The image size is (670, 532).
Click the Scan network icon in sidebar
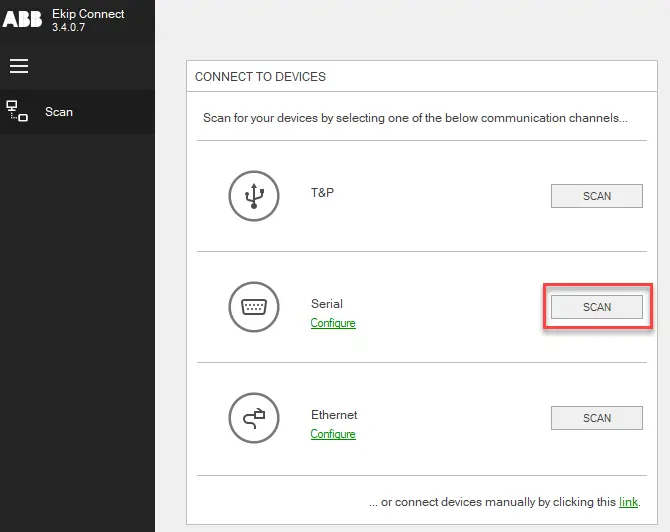pos(18,111)
